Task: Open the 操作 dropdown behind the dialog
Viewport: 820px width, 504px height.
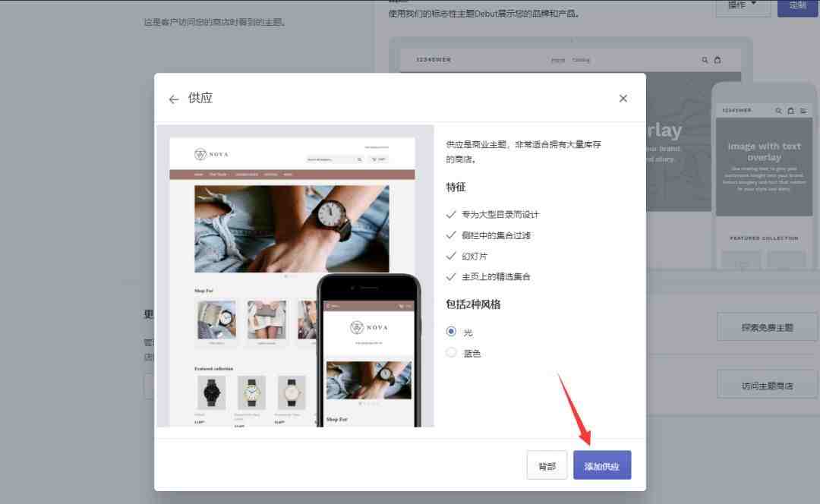Action: (743, 6)
